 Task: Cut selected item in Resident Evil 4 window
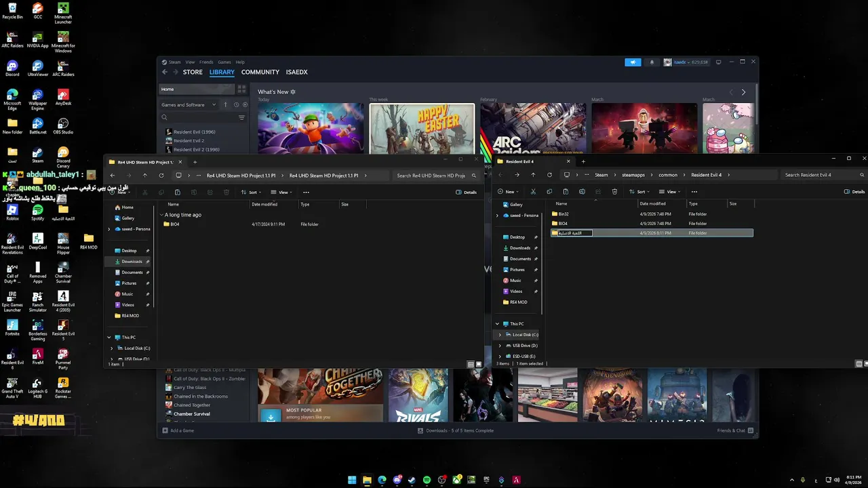click(533, 192)
